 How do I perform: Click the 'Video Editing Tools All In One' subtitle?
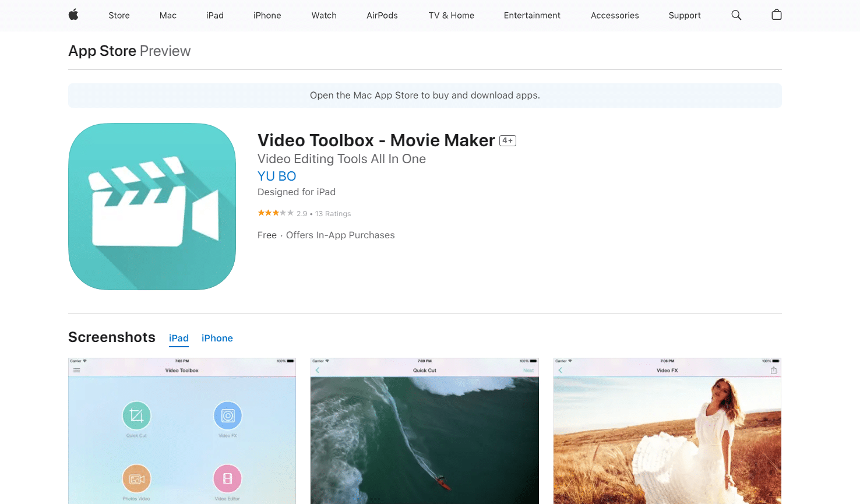[341, 159]
